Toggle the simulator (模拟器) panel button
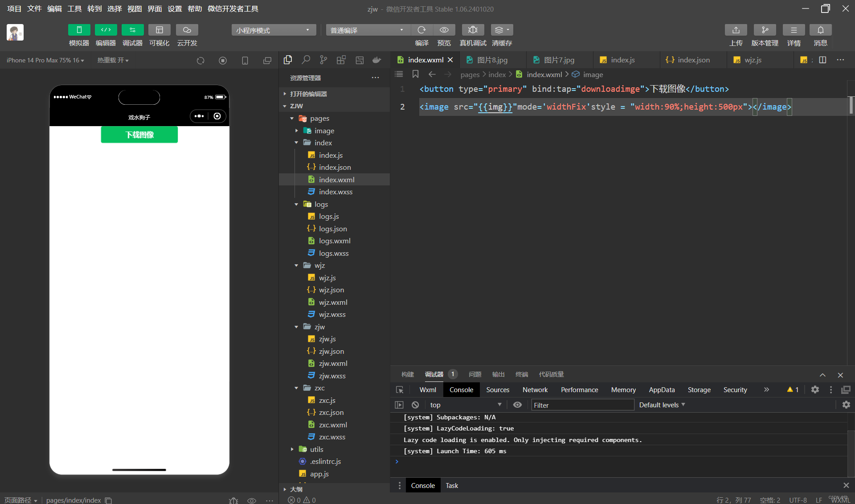Viewport: 855px width, 504px height. pyautogui.click(x=79, y=30)
